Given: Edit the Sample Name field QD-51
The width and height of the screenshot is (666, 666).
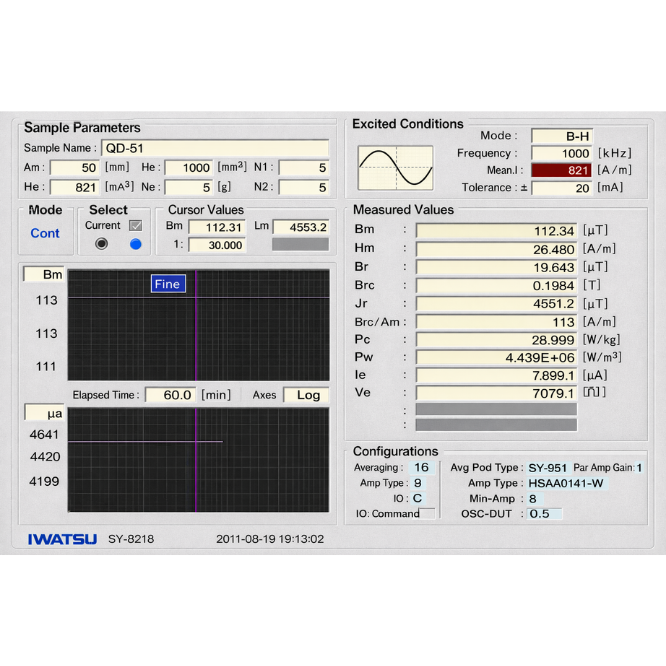Looking at the screenshot, I should (x=215, y=148).
